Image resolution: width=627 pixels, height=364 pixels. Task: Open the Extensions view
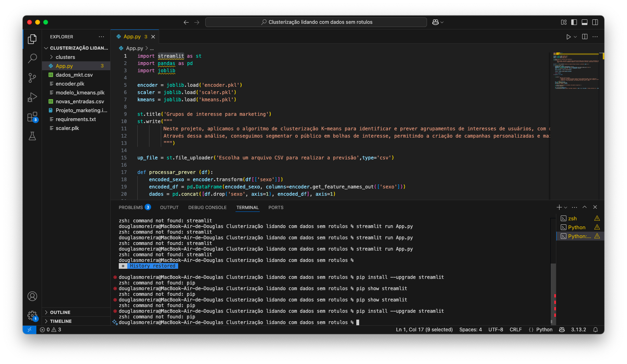click(32, 117)
